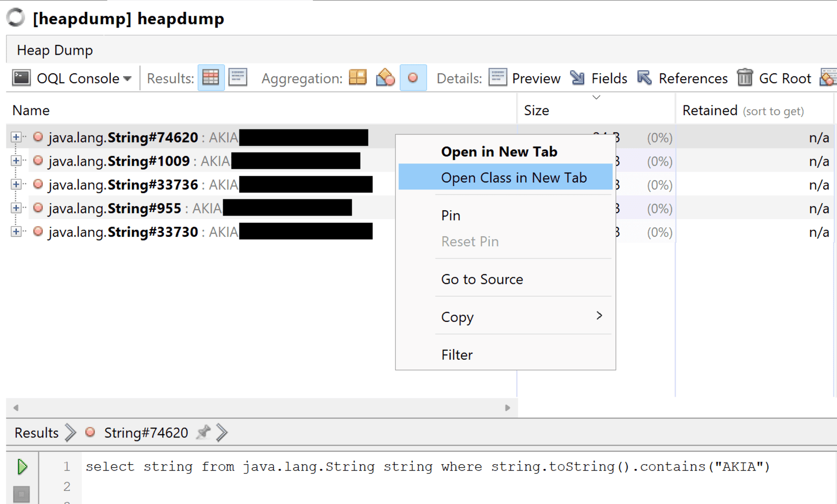
Task: Click the String#74620 instance icon
Action: [38, 137]
